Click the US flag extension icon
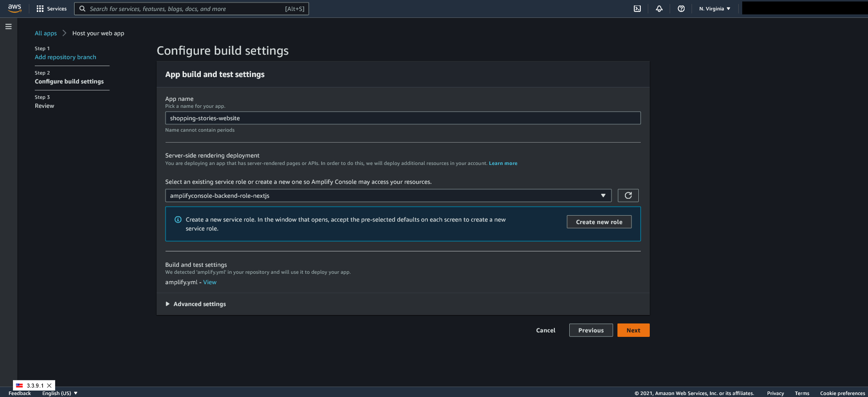Image resolution: width=868 pixels, height=397 pixels. click(19, 386)
